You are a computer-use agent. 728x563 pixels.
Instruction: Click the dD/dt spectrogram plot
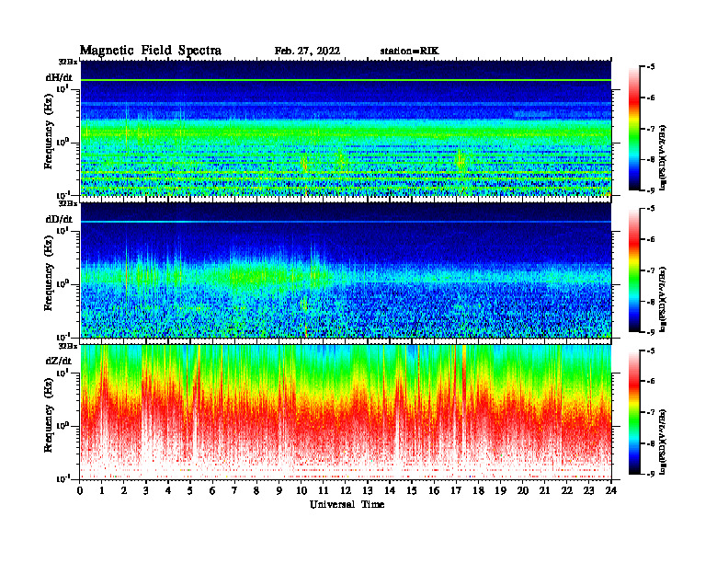pos(346,270)
